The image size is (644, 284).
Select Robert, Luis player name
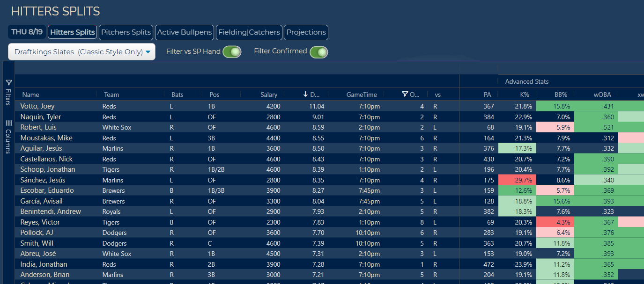pyautogui.click(x=37, y=127)
